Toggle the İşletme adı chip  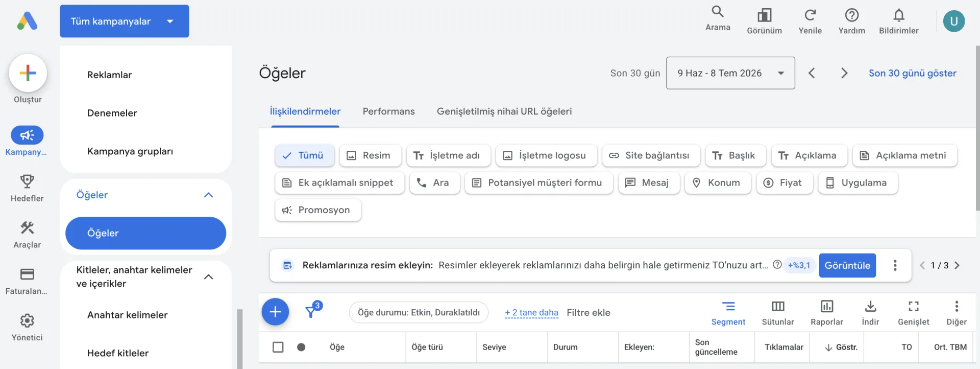[x=448, y=155]
